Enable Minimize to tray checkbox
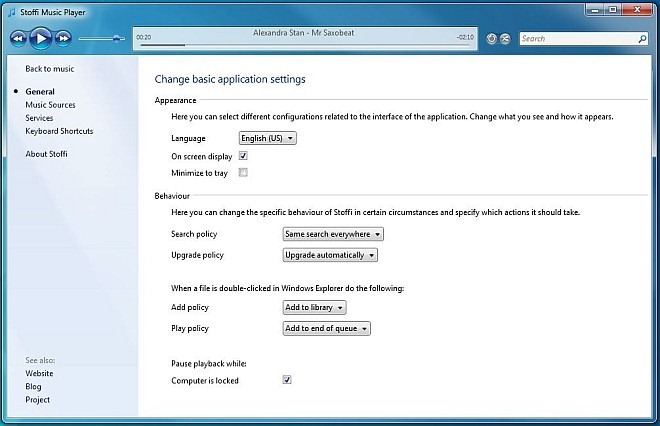The width and height of the screenshot is (660, 426). click(243, 173)
